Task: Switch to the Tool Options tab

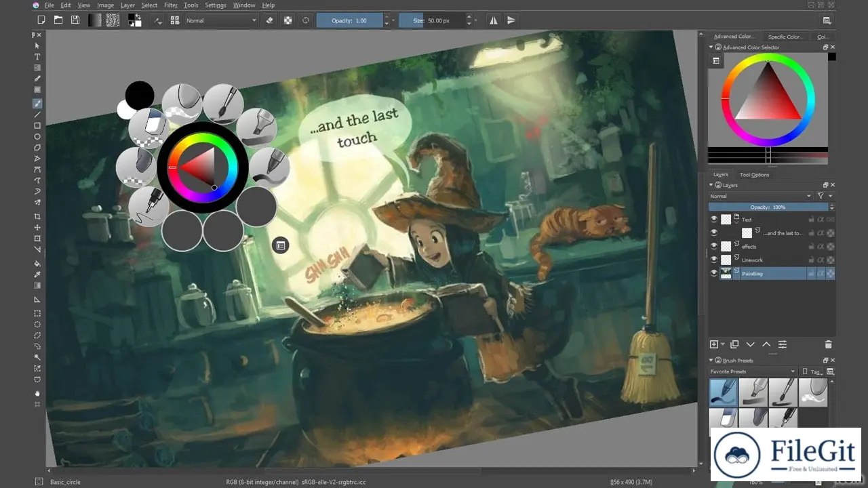Action: tap(755, 174)
